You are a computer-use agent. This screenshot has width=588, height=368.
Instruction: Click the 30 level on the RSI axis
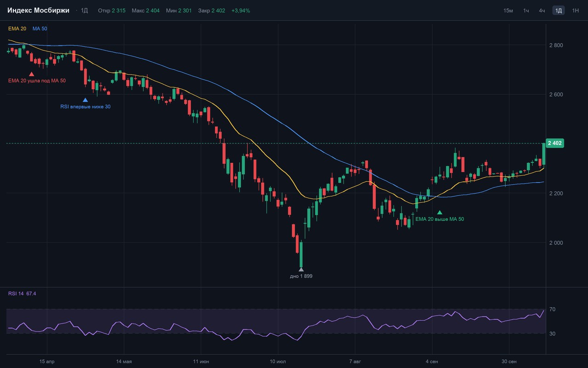pos(552,333)
